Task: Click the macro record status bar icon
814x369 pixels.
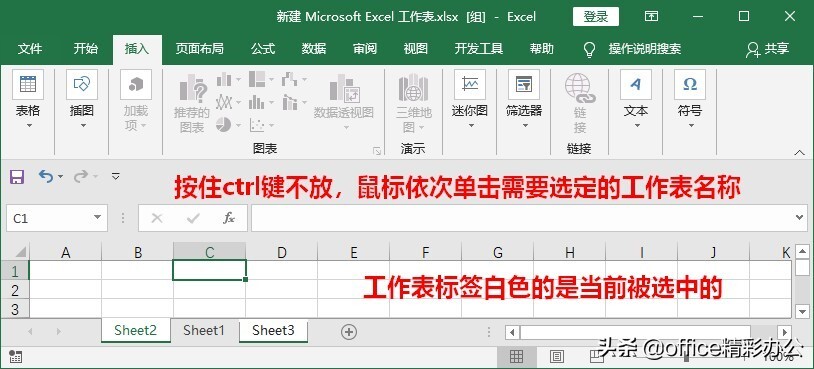Action: pyautogui.click(x=15, y=356)
